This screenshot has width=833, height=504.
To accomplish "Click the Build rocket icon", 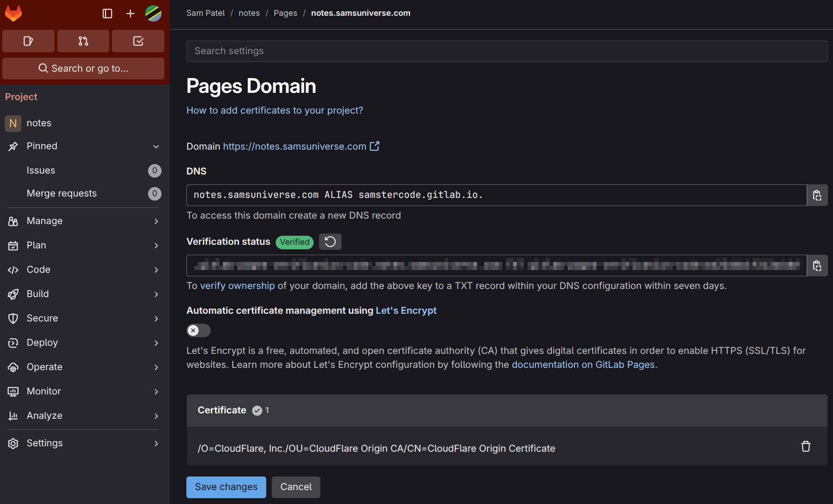I will [13, 294].
